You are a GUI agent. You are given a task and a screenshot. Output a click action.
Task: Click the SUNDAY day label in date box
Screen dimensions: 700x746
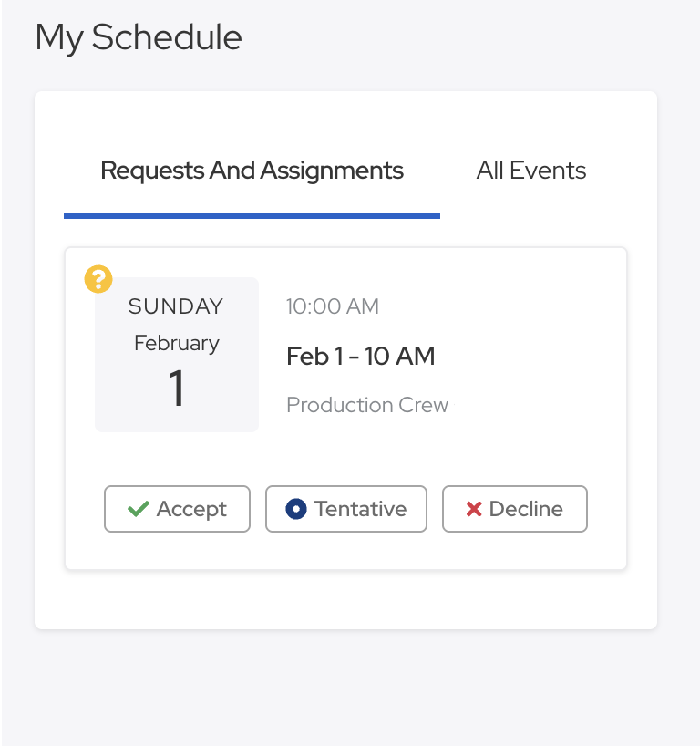point(176,306)
